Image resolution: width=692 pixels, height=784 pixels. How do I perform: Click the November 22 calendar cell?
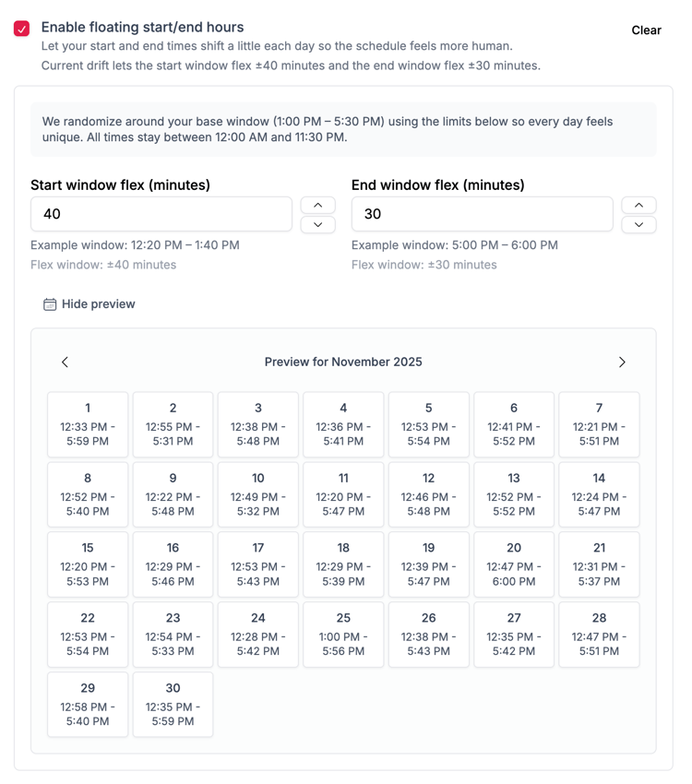coord(88,635)
